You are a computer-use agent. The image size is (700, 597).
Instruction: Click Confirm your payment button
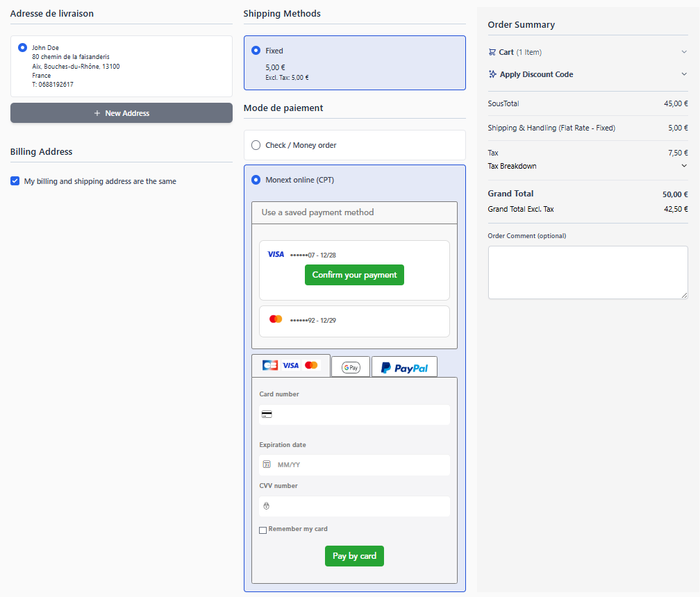(x=354, y=275)
